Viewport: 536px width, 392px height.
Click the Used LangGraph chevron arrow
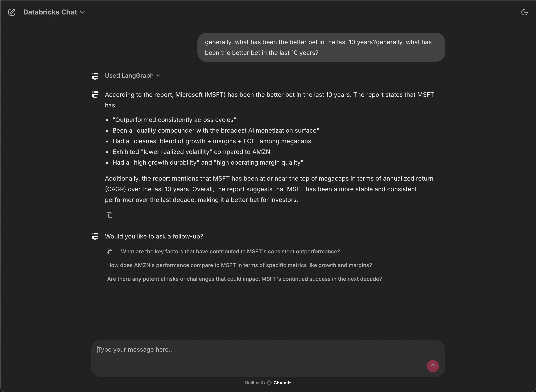159,76
